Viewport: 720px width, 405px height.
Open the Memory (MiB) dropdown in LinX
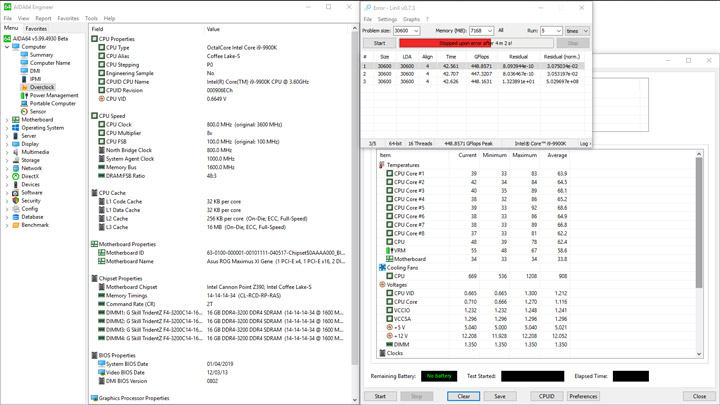click(x=489, y=31)
